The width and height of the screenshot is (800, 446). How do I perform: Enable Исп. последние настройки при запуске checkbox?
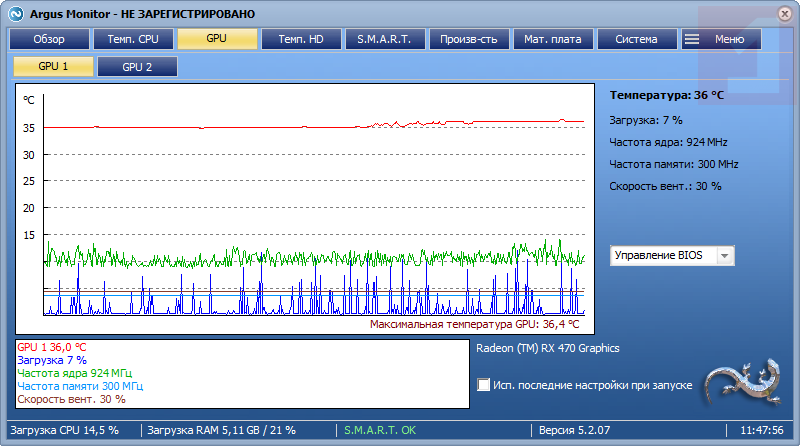483,385
